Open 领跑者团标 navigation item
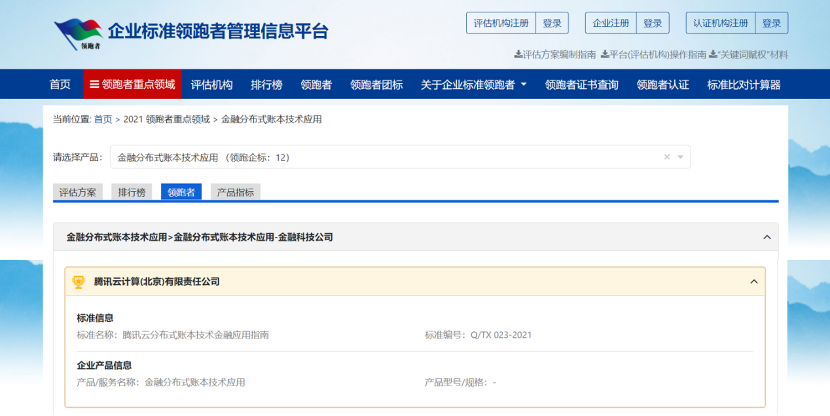Screen dimensions: 830x416 (377, 84)
